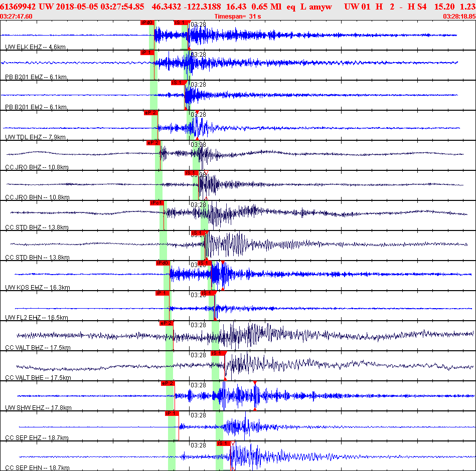Select the iS 1 pick on PB B201 EH2
Viewport: 476px width, 471px height.
[x=178, y=83]
